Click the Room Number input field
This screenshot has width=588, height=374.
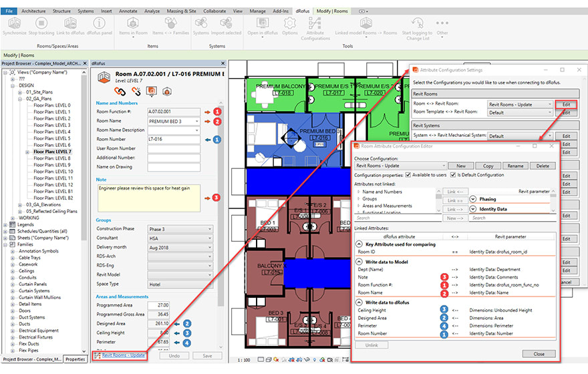(x=174, y=140)
